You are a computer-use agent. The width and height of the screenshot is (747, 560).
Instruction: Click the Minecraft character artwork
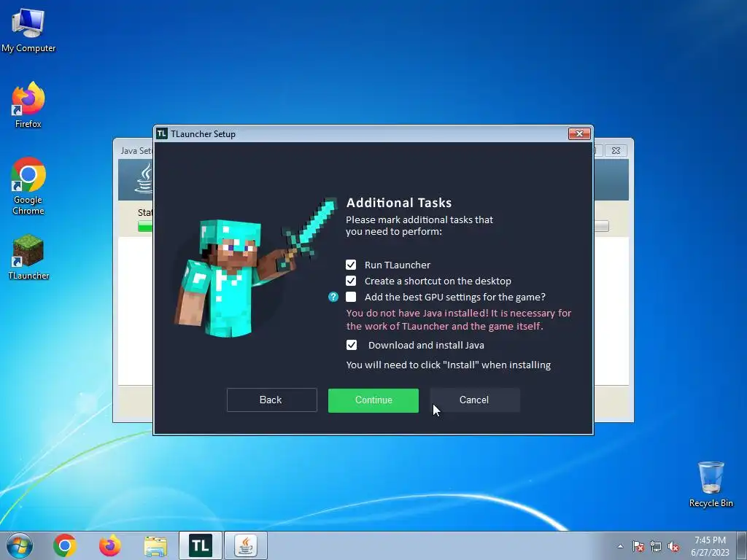(256, 268)
